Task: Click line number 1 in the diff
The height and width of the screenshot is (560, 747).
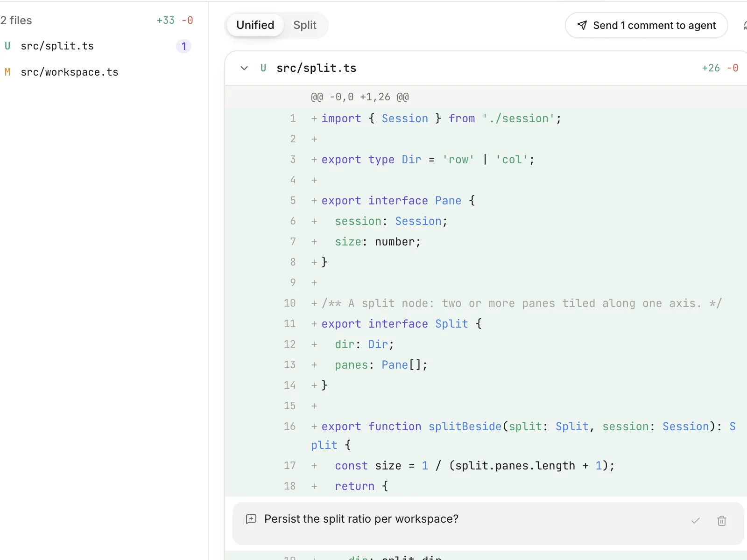Action: (293, 119)
